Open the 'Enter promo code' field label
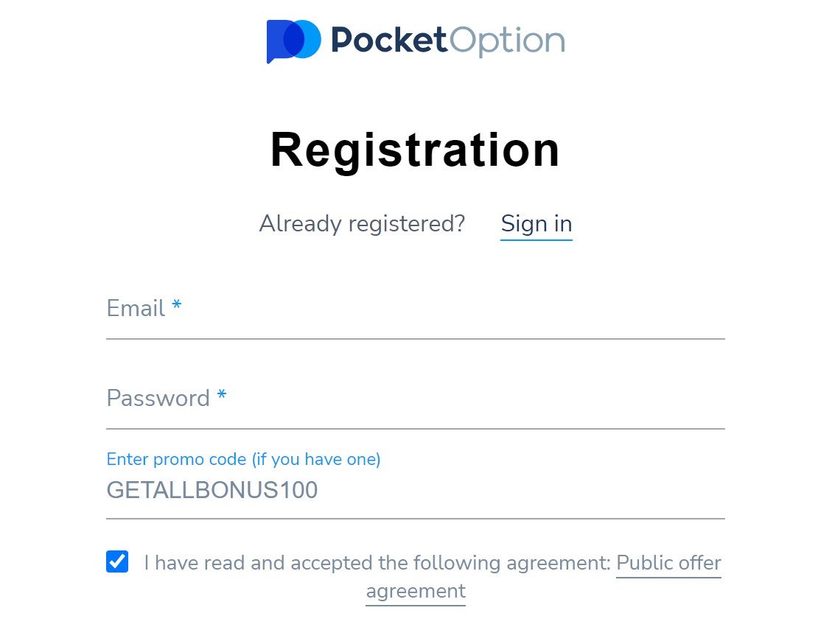 [243, 459]
